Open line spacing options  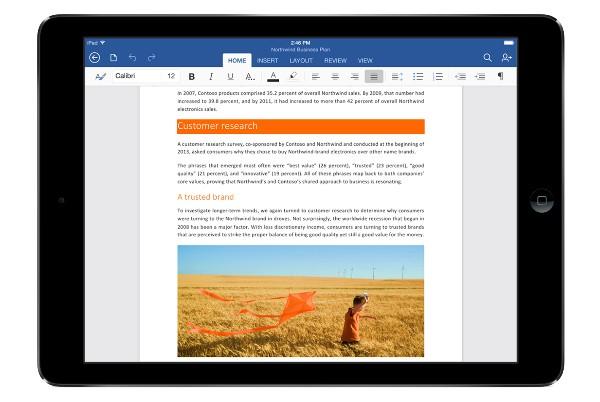397,76
